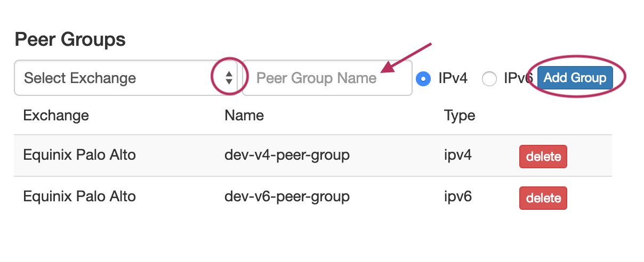The image size is (644, 262).
Task: Click the ipv6 type cell
Action: 457,196
